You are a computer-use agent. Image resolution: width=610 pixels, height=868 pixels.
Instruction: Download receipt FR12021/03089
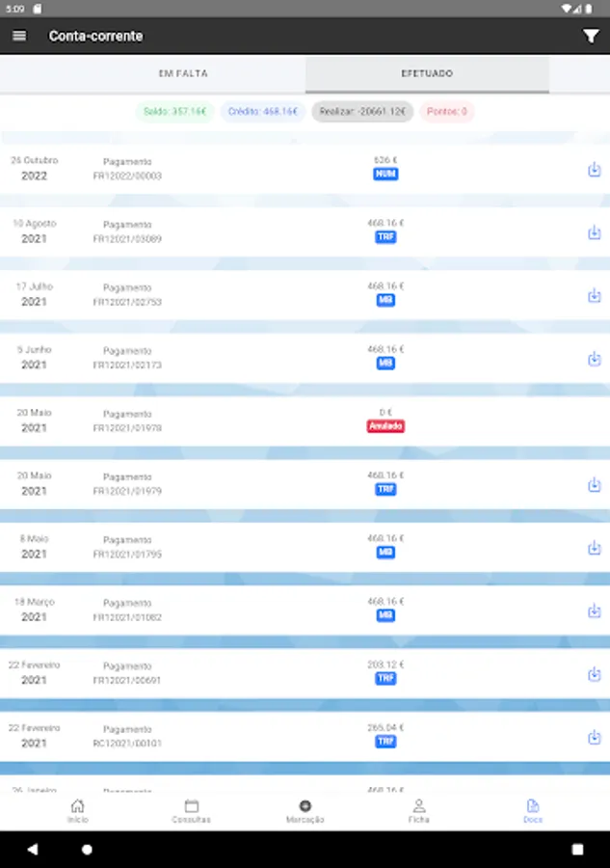tap(594, 232)
